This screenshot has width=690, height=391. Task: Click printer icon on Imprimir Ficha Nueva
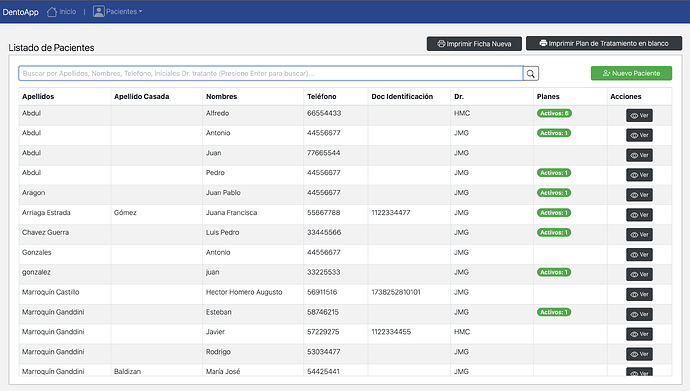coord(441,44)
